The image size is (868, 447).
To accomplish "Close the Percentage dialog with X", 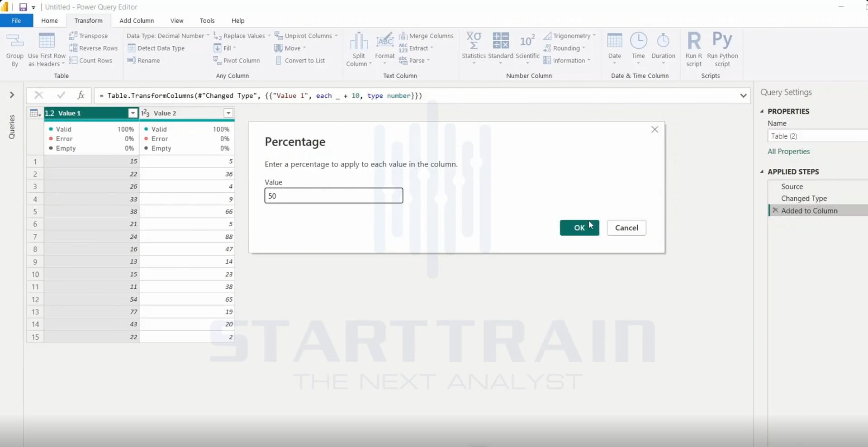I will point(655,129).
